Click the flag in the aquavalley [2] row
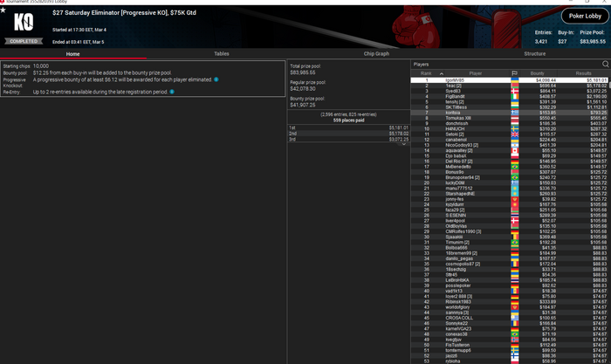 (515, 150)
